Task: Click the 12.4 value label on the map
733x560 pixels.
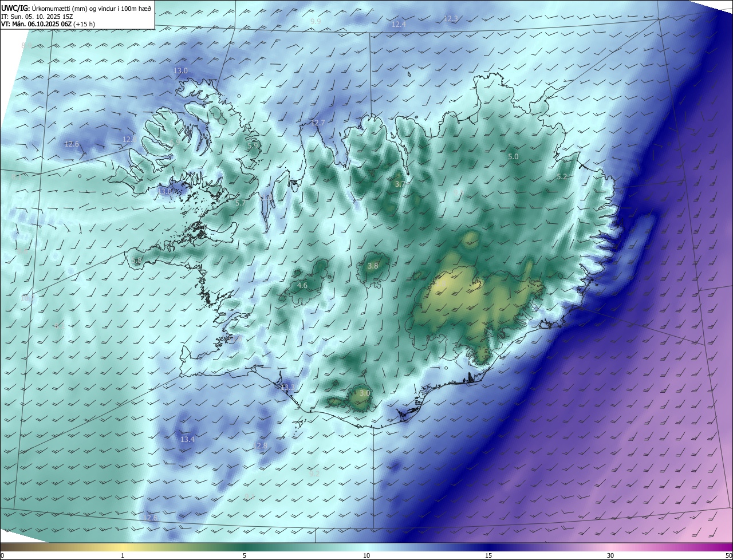Action: [x=399, y=24]
